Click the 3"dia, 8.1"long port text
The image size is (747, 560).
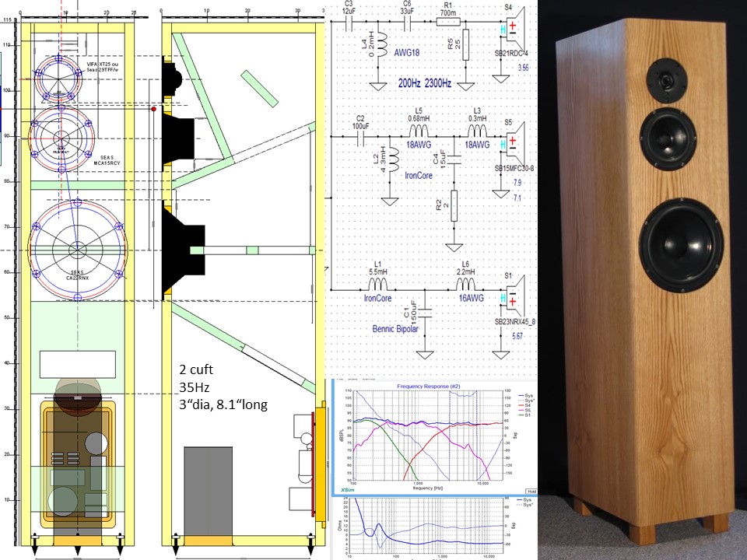[x=223, y=404]
